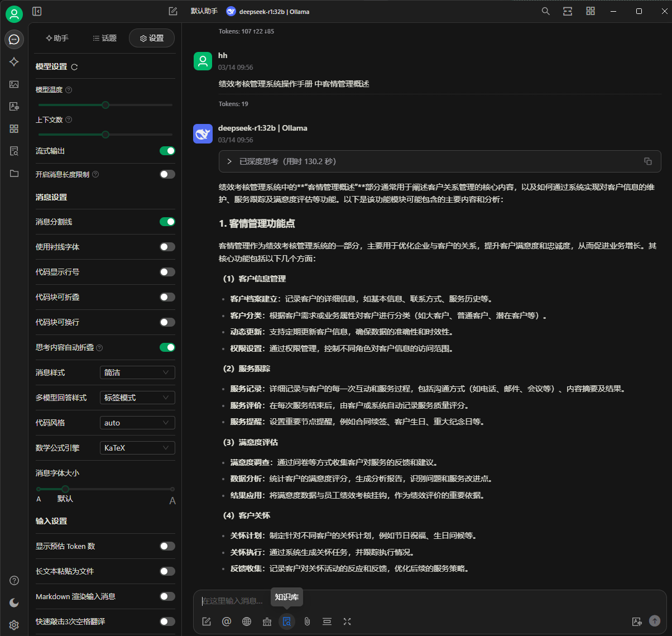Screen dimensions: 672x636
Task: Open knowledge base icon in input toolbar
Action: click(287, 621)
